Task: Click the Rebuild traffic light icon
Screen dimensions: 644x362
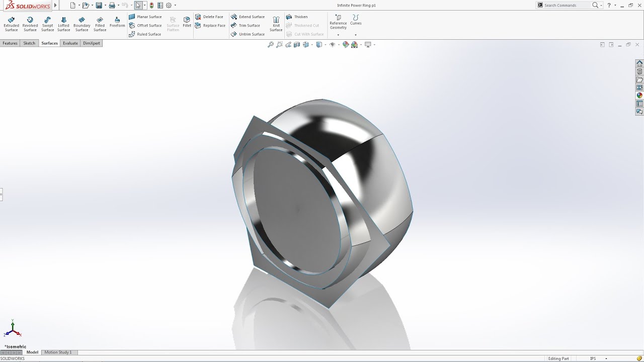Action: (151, 6)
